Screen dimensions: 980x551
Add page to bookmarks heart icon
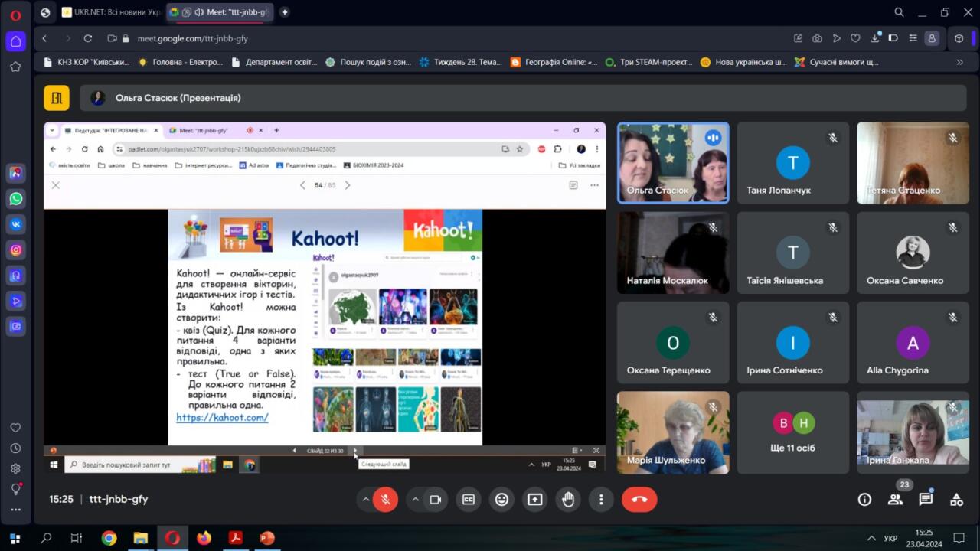[x=855, y=38]
